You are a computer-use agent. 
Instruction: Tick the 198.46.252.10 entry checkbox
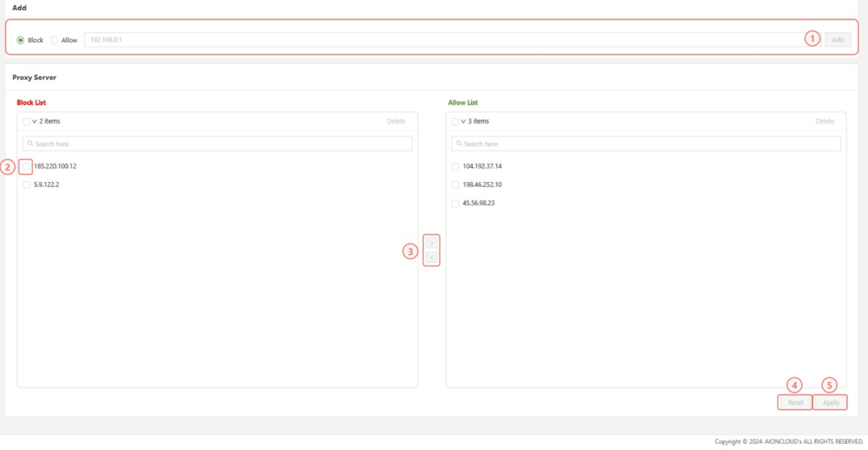(455, 185)
